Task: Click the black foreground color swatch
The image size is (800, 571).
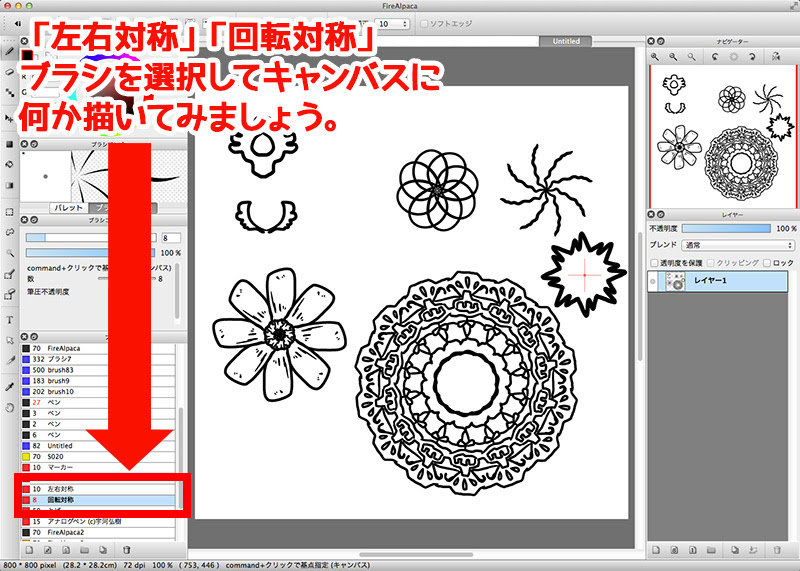Action: 27,55
